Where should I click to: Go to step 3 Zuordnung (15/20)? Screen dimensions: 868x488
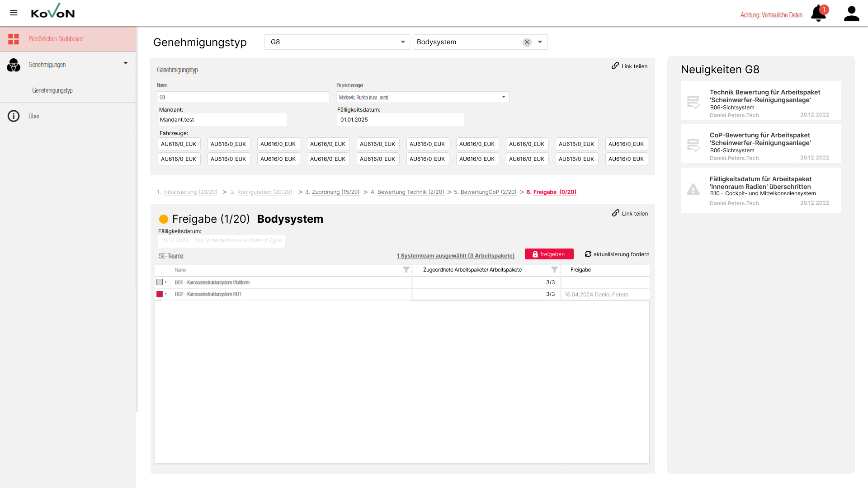coord(335,192)
